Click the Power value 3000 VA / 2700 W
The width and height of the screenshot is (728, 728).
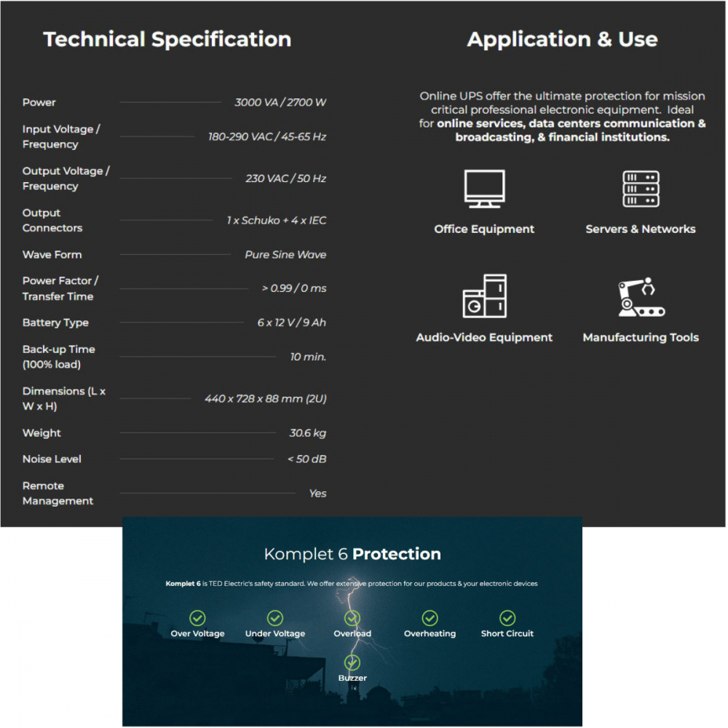pos(280,103)
